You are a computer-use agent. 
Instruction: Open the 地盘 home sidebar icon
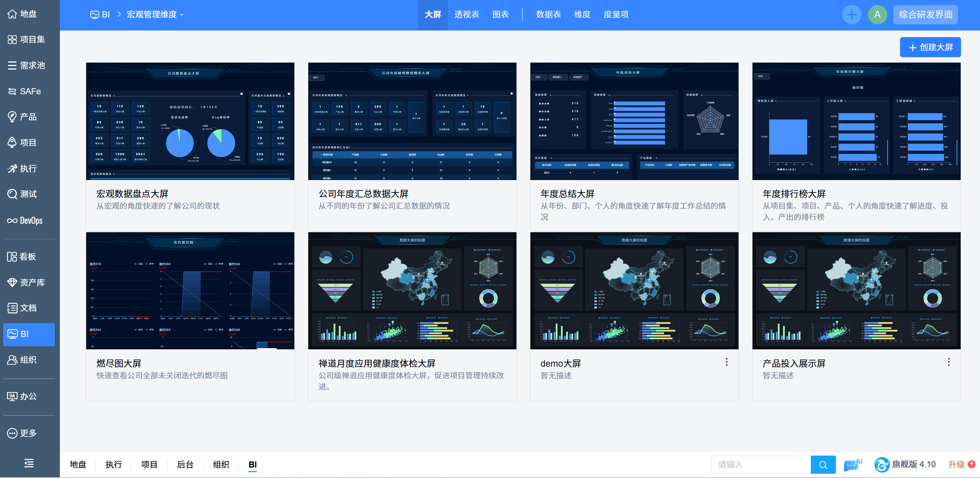click(x=12, y=14)
